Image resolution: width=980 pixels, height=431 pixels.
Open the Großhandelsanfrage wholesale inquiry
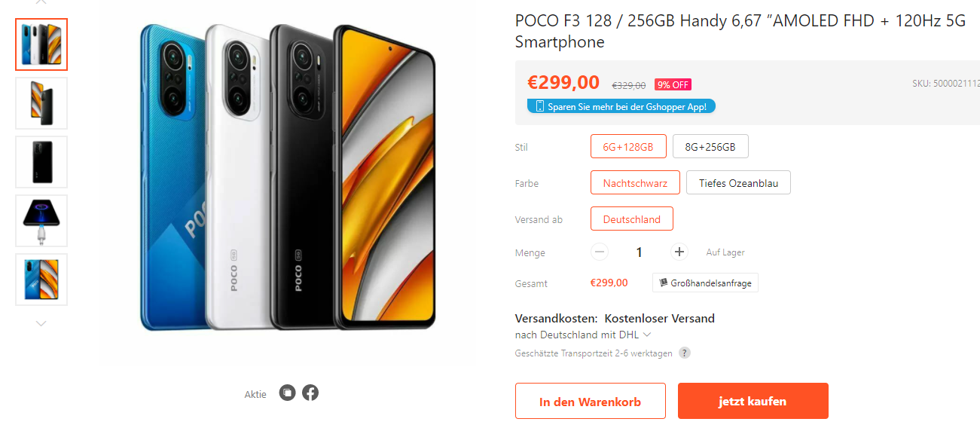tap(705, 283)
